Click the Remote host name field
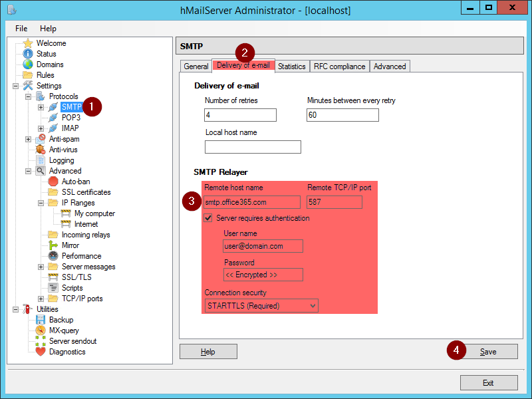532x399 pixels. tap(252, 202)
